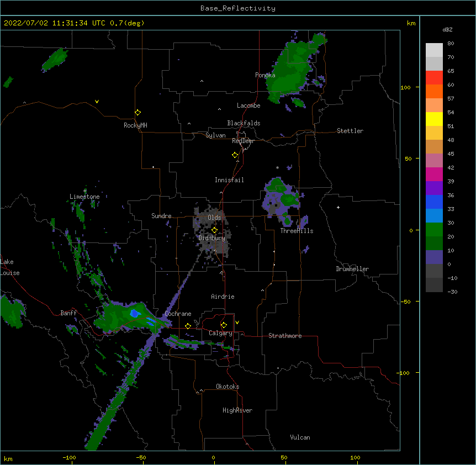The height and width of the screenshot is (465, 476).
Task: Click the dBZ legend heading
Action: click(447, 29)
